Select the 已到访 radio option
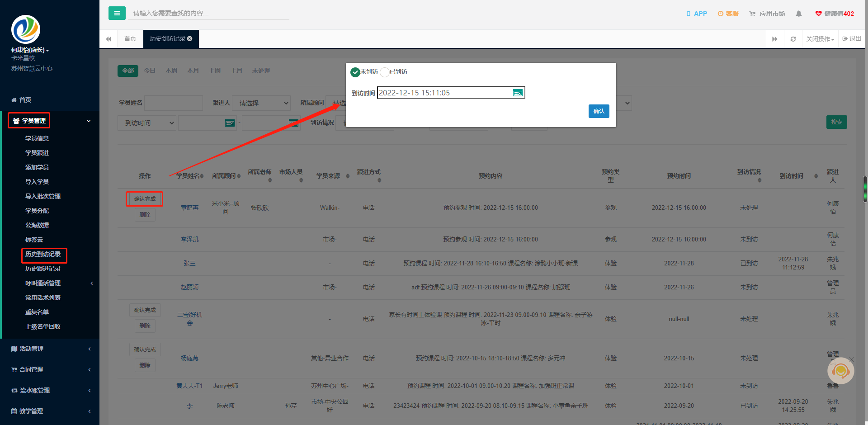The height and width of the screenshot is (425, 868). (385, 72)
